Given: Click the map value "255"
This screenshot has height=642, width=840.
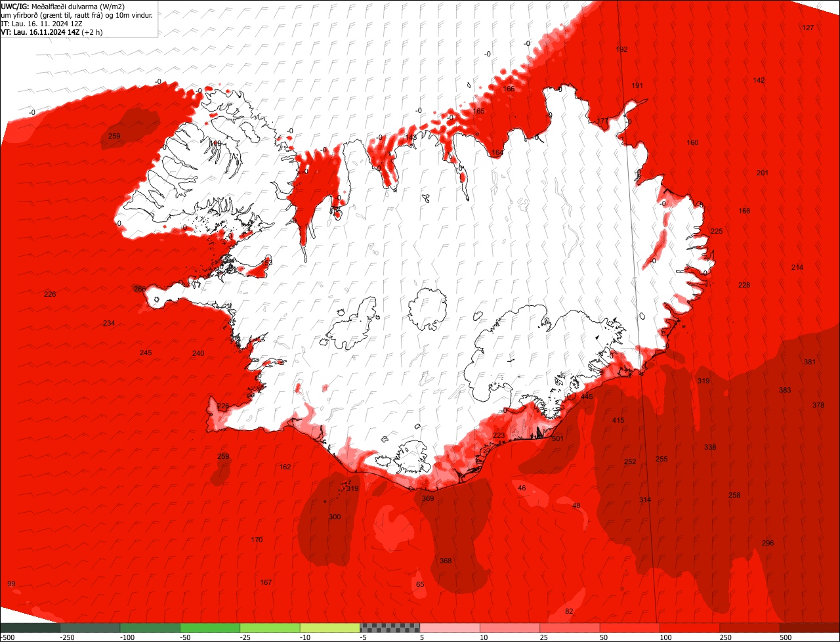Looking at the screenshot, I should point(661,459).
